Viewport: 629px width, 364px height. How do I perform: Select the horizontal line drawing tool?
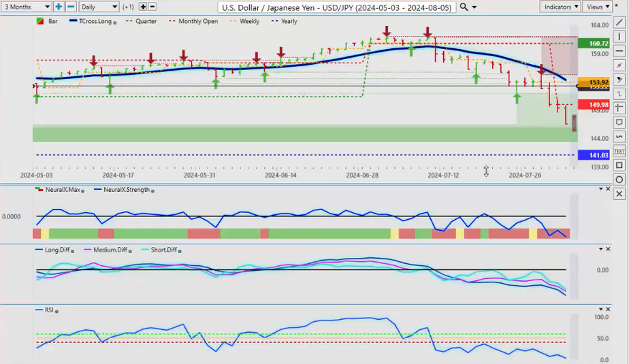tap(619, 51)
